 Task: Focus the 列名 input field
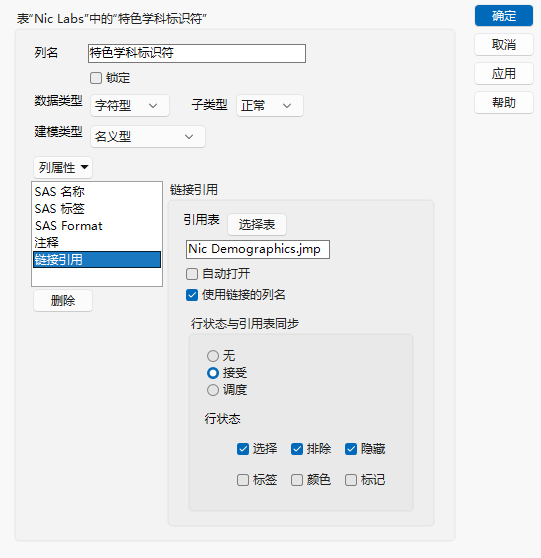tap(197, 53)
